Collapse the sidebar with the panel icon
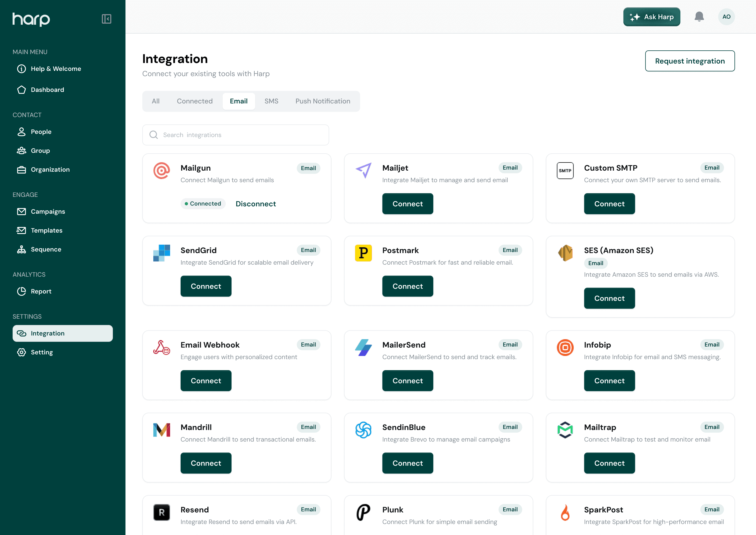The height and width of the screenshot is (535, 756). click(106, 19)
